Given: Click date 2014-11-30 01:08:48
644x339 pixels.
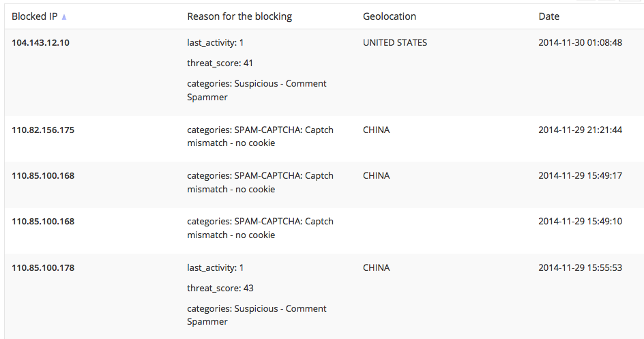Looking at the screenshot, I should pos(580,43).
